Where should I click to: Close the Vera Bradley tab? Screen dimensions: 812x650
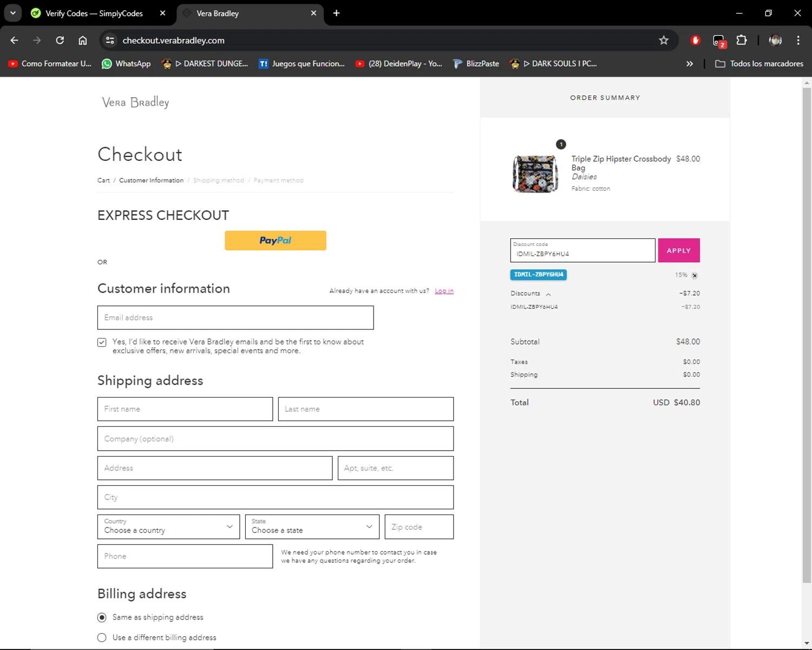pyautogui.click(x=313, y=13)
